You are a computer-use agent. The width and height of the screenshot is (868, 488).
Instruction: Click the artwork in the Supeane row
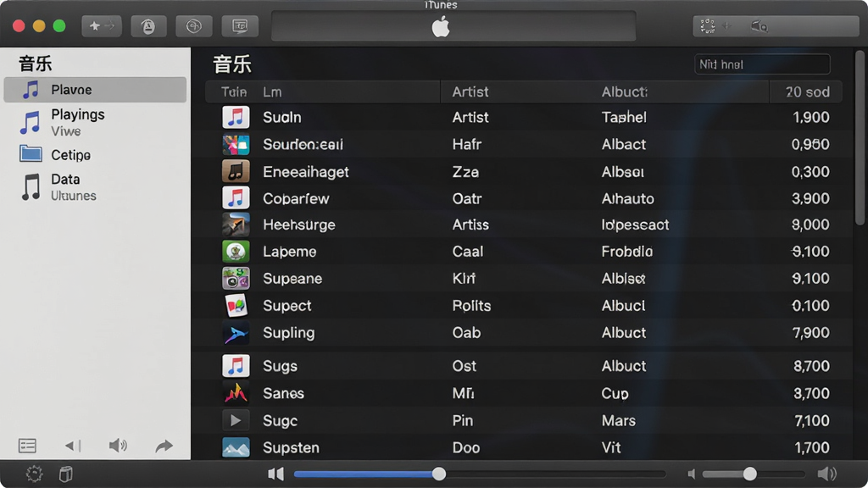[236, 278]
